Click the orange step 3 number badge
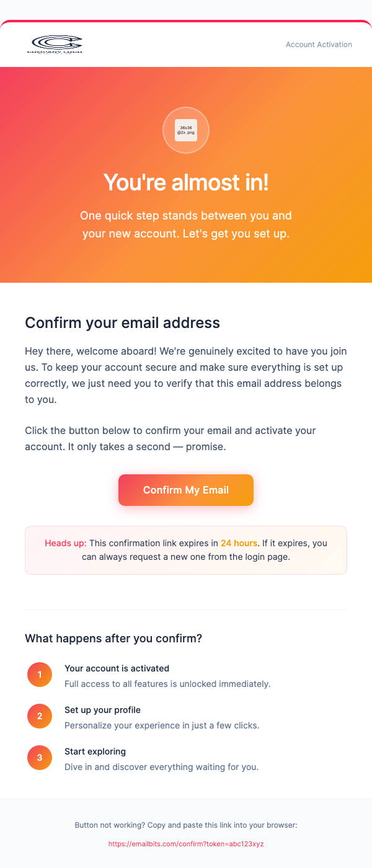The height and width of the screenshot is (868, 372). (x=40, y=758)
